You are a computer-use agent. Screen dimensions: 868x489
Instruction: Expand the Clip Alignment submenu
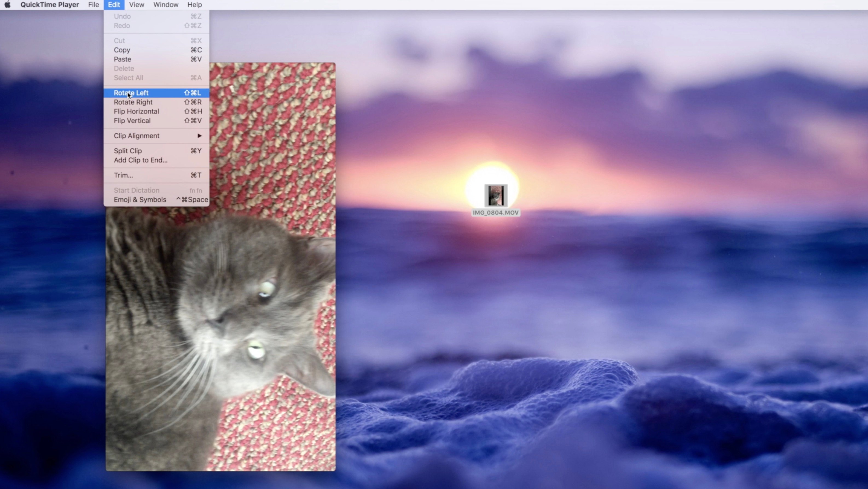coord(156,136)
